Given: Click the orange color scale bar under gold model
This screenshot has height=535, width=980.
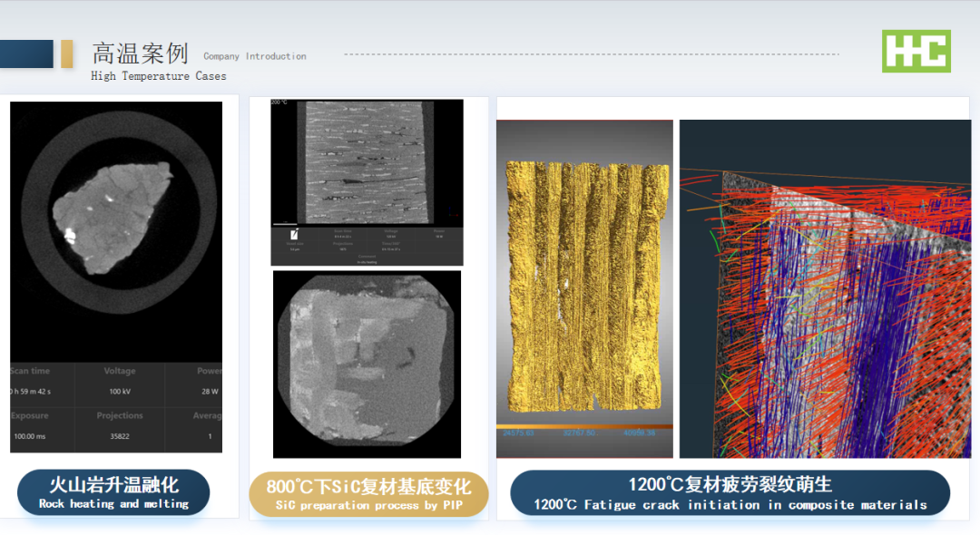Looking at the screenshot, I should click(584, 426).
